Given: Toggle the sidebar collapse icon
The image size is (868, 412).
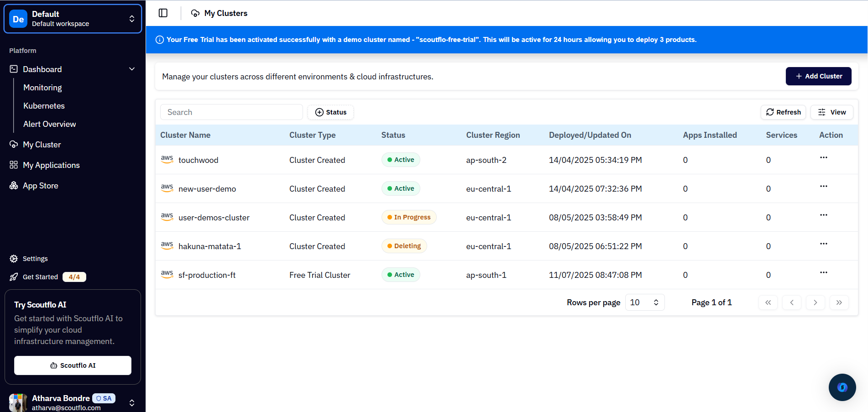Looking at the screenshot, I should point(163,13).
